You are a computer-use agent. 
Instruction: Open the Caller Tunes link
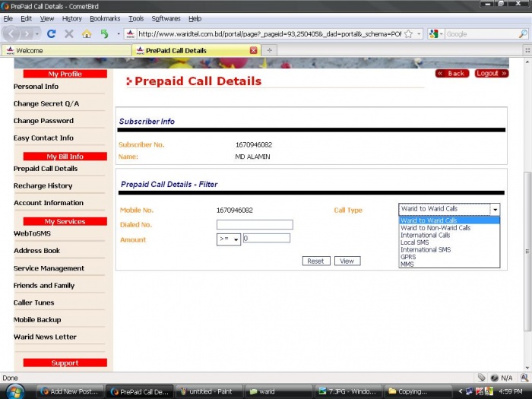pos(34,302)
